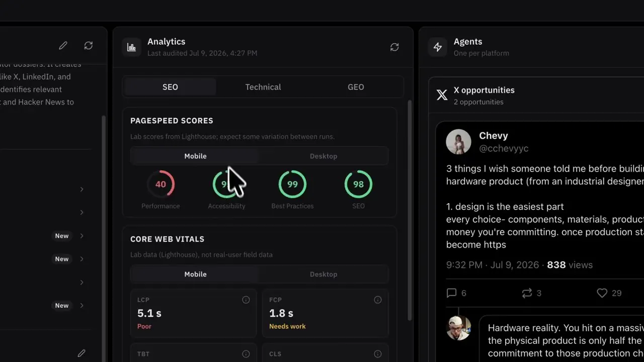Open CLS info tooltip icon
Image resolution: width=644 pixels, height=362 pixels.
tap(378, 354)
